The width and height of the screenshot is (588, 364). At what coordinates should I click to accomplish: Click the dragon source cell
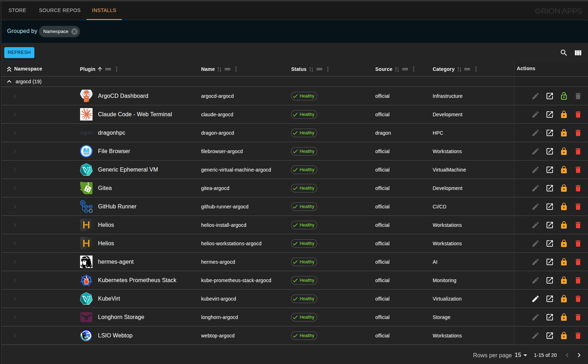click(x=383, y=133)
